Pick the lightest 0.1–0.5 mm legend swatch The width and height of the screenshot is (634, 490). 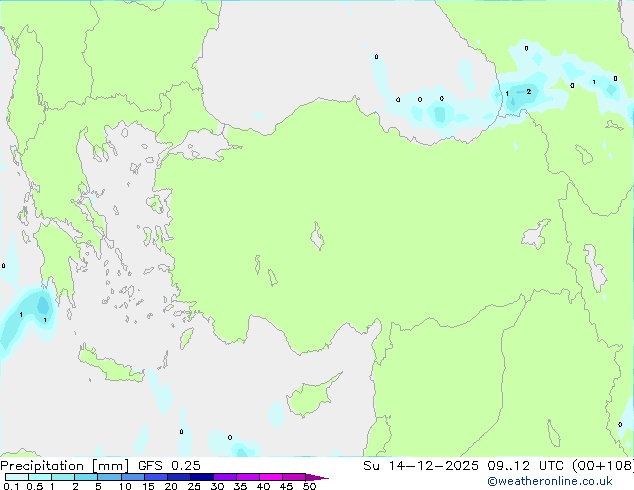coord(17,477)
